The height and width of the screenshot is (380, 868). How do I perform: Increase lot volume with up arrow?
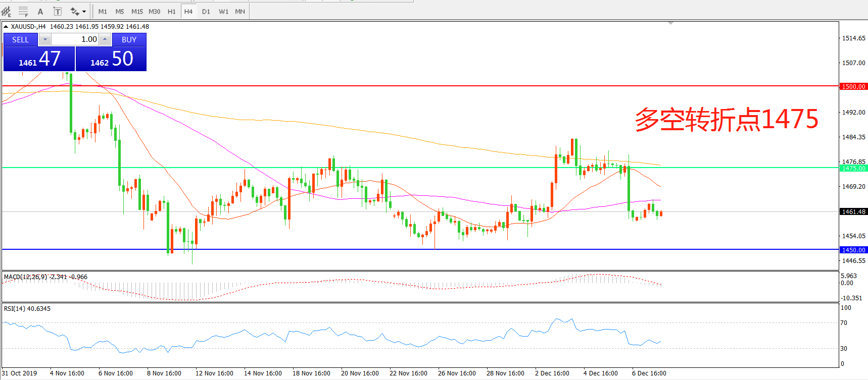[105, 39]
